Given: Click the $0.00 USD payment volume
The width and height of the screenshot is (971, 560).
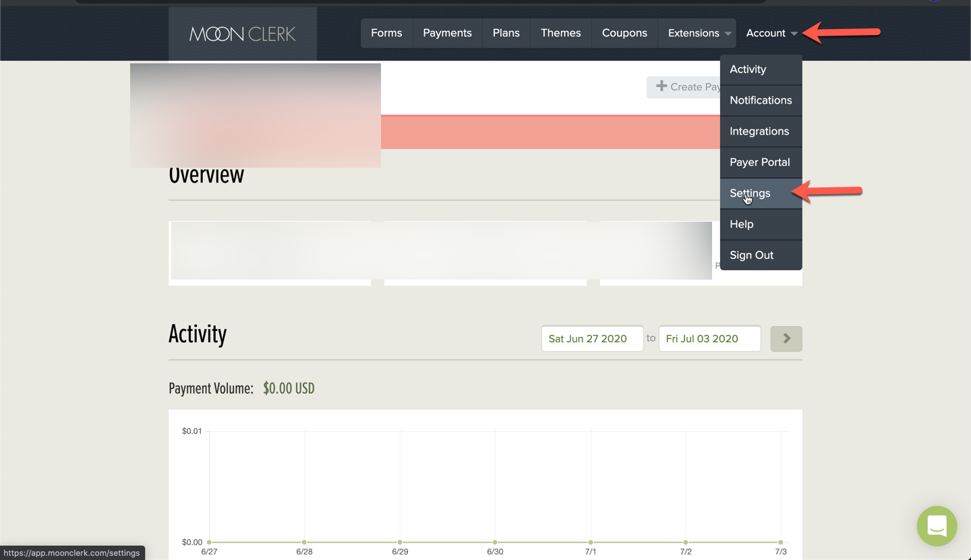Looking at the screenshot, I should pyautogui.click(x=289, y=388).
